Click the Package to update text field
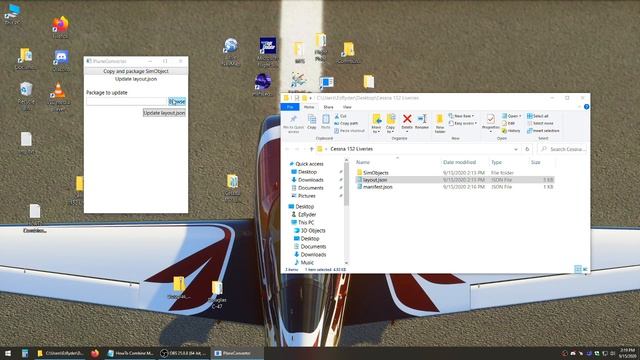This screenshot has height=360, width=640. coord(127,101)
